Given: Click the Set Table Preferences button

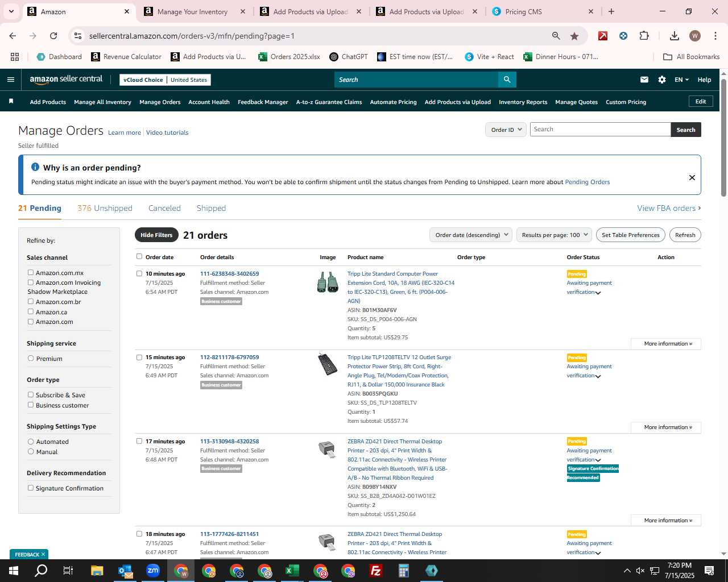Looking at the screenshot, I should pos(631,235).
